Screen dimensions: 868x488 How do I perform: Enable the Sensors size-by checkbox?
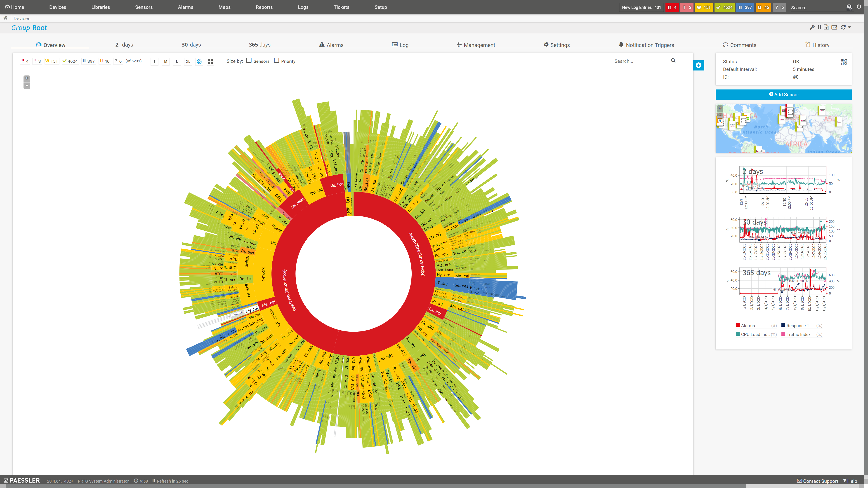[x=249, y=61]
